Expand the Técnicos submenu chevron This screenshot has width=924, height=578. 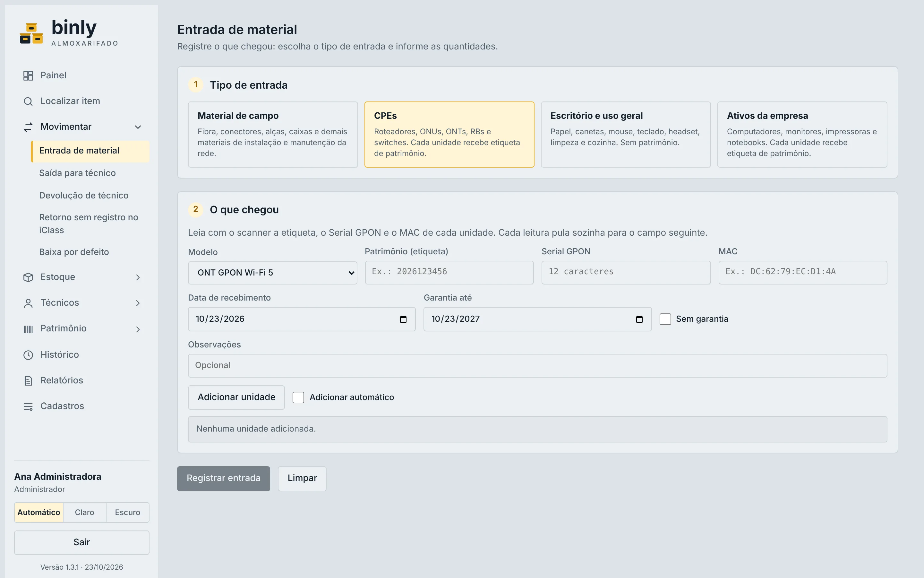tap(138, 303)
